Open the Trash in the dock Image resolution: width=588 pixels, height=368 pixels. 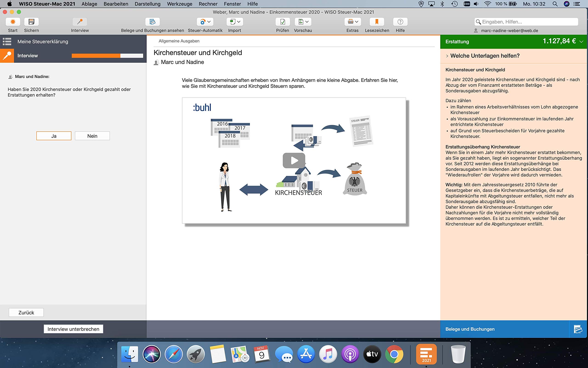(x=458, y=354)
